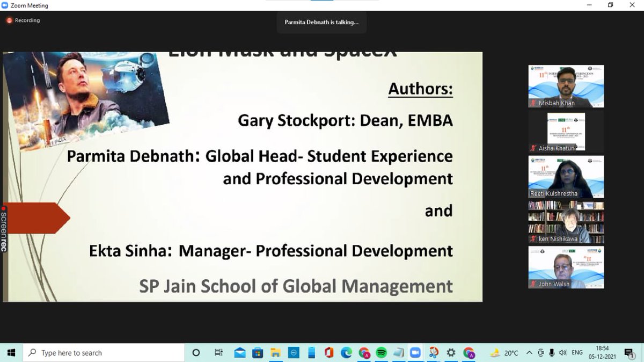Image resolution: width=644 pixels, height=362 pixels.
Task: Open the Dell app on taskbar
Action: [x=294, y=353]
